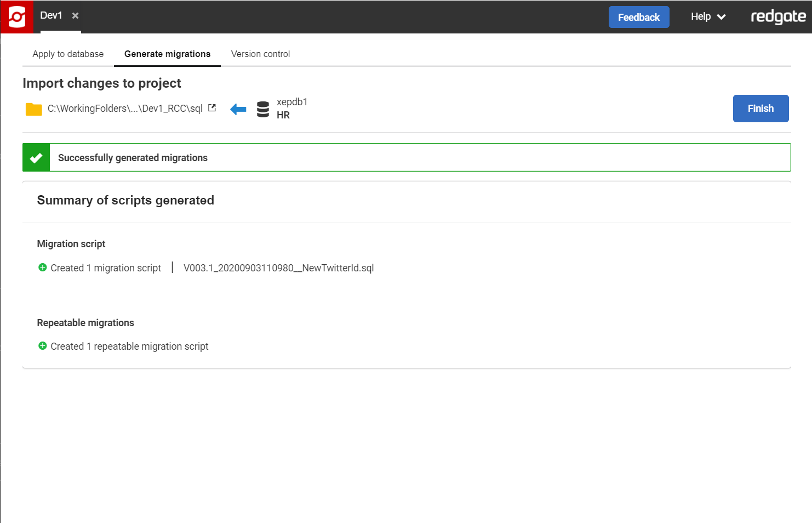Click the redgate brand logo

(777, 17)
